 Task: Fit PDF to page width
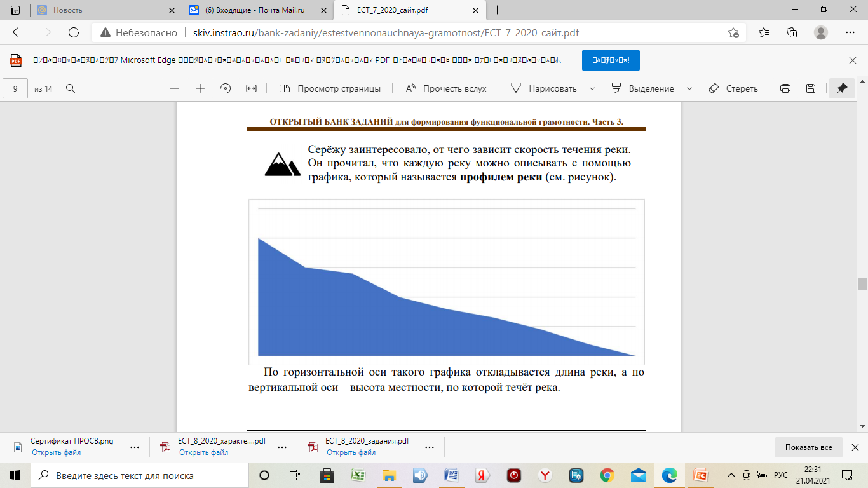pos(251,88)
